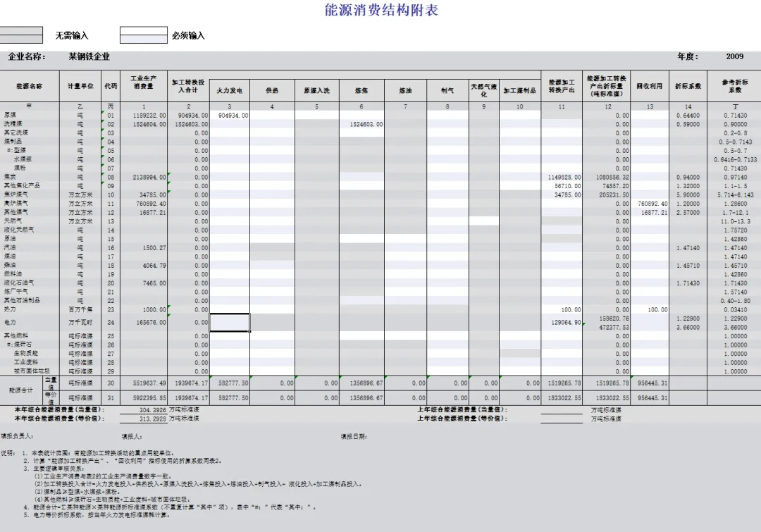Select the 某钢铁企业 company name cell
Screen dimensions: 761x532
(x=89, y=57)
